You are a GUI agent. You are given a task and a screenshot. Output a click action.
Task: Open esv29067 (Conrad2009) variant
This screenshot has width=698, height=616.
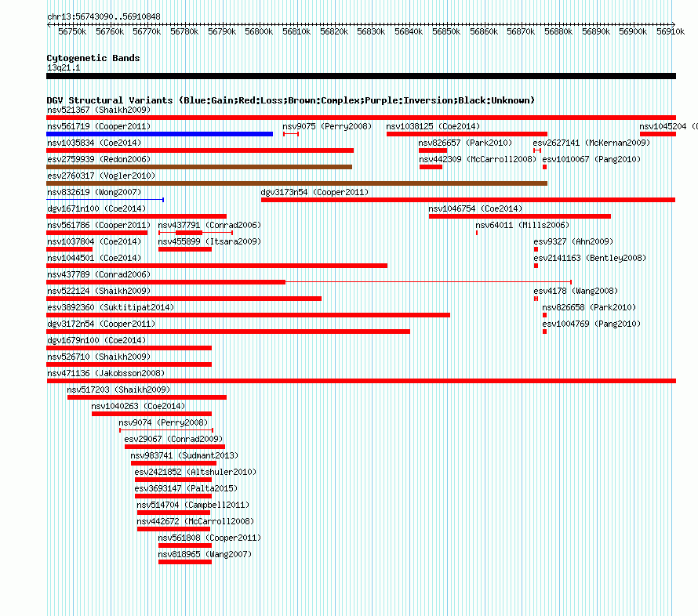click(x=173, y=439)
